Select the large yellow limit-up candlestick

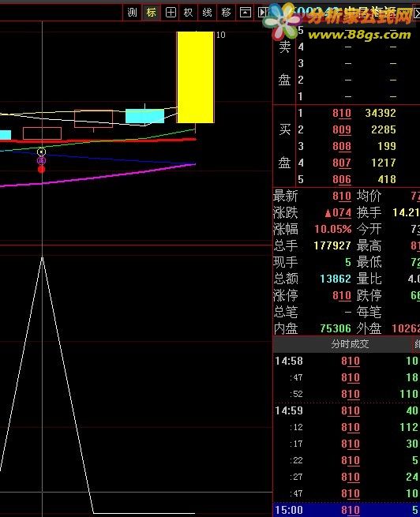[x=196, y=77]
